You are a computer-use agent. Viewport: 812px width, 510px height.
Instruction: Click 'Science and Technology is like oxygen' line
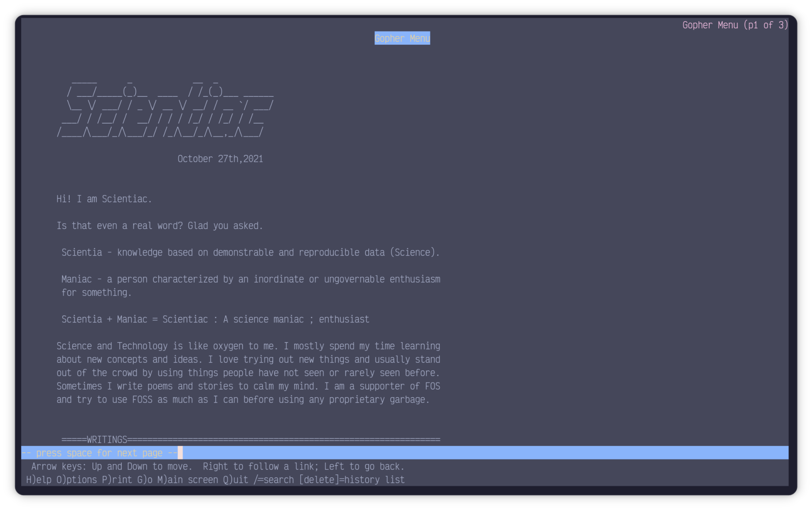click(248, 346)
